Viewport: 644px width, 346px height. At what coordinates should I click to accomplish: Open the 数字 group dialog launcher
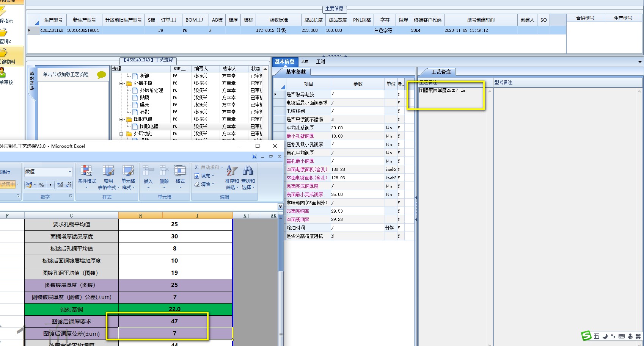(71, 196)
